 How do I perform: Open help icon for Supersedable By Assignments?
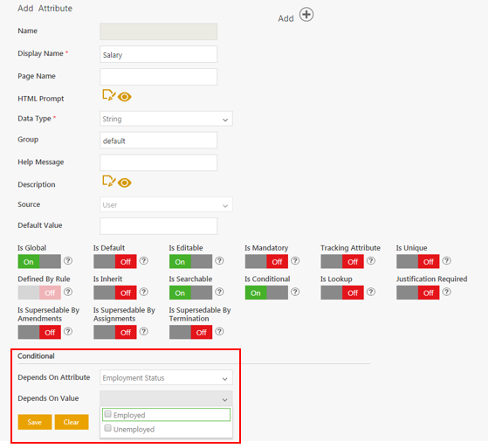coord(143,331)
